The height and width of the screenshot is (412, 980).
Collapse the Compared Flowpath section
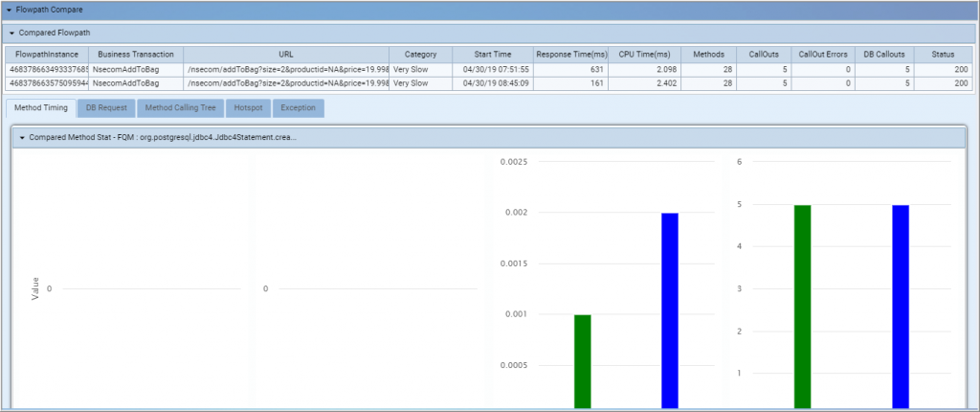point(11,33)
